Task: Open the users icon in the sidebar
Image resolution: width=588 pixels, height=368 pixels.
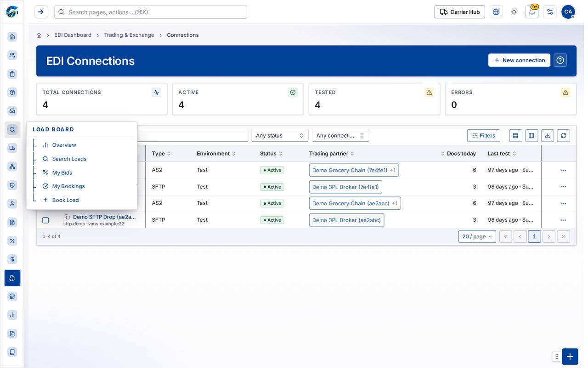Action: tap(12, 55)
